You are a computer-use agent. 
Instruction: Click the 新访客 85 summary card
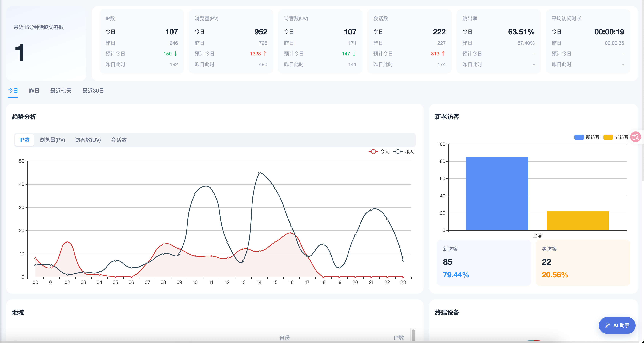pos(484,263)
